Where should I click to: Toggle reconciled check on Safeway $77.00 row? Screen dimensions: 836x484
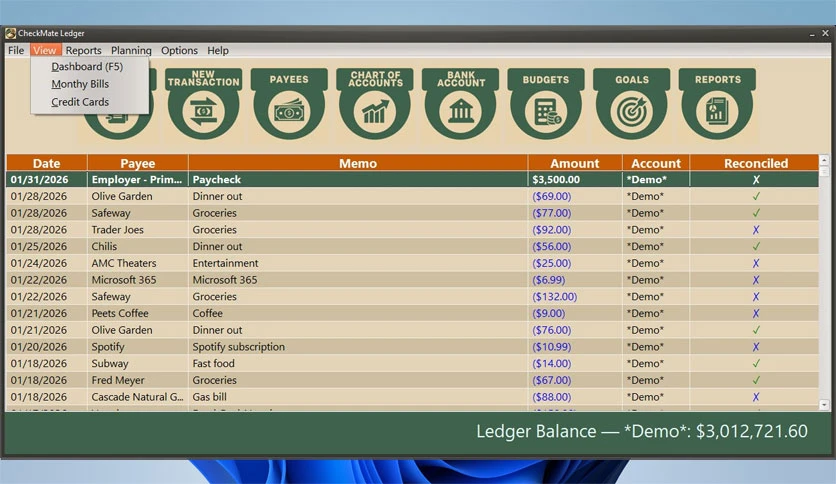coord(756,213)
